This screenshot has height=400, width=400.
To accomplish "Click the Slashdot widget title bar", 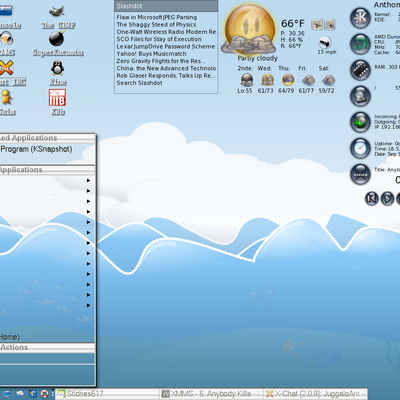I will pyautogui.click(x=166, y=6).
